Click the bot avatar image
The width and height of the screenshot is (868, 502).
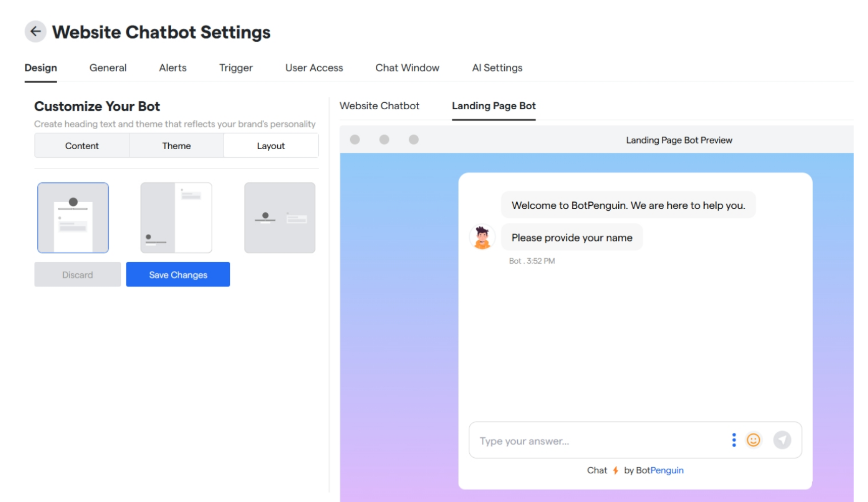click(x=482, y=237)
